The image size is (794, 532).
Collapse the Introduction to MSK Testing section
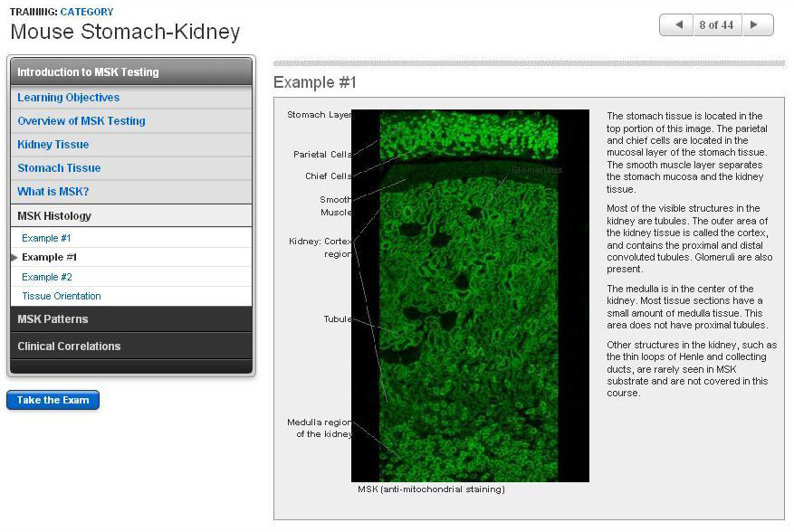[x=130, y=72]
